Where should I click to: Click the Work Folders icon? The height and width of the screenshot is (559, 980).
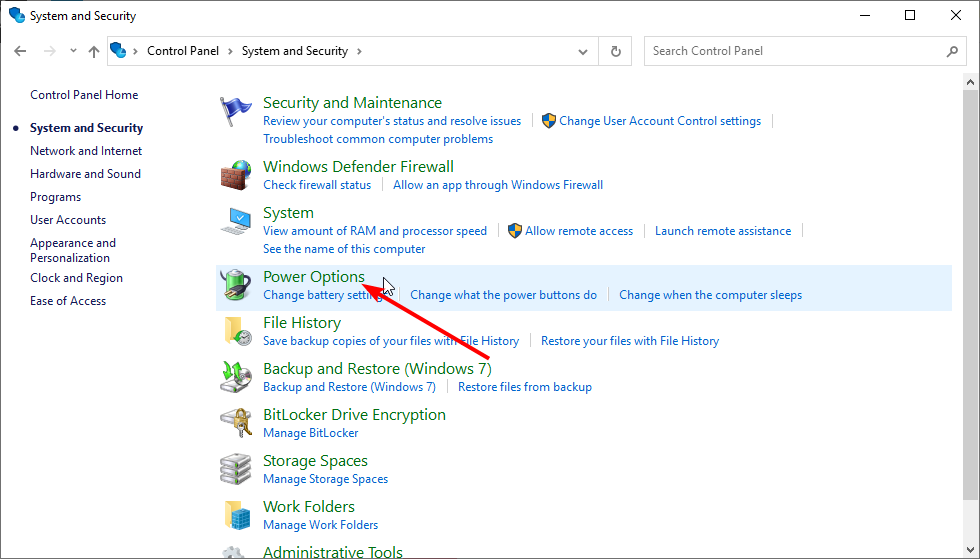(x=238, y=515)
